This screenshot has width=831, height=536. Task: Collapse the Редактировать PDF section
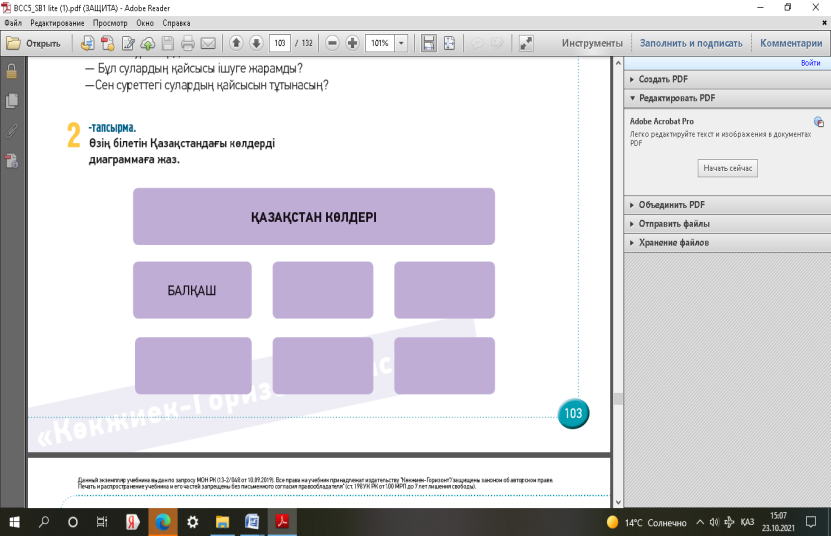click(671, 98)
